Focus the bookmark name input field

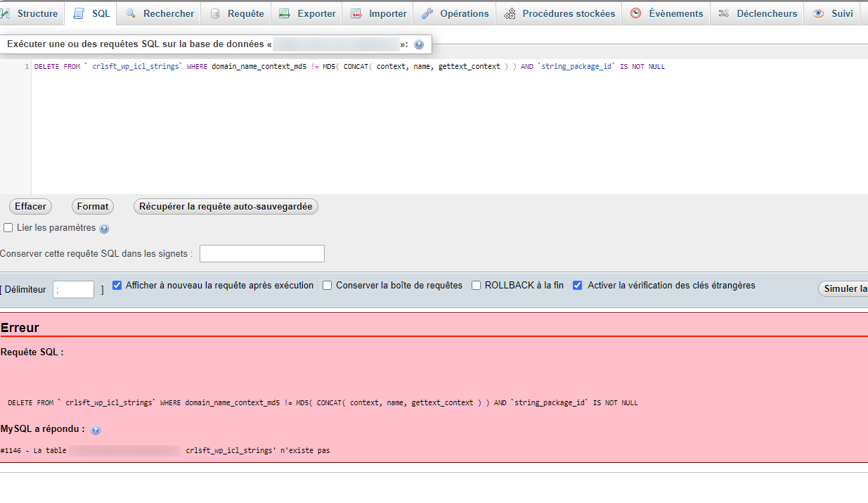tap(261, 254)
